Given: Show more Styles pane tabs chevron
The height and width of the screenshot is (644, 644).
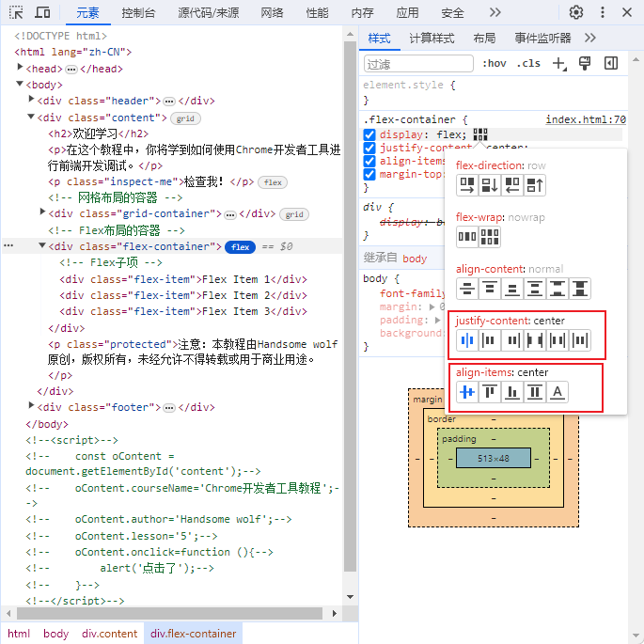Looking at the screenshot, I should tap(589, 38).
